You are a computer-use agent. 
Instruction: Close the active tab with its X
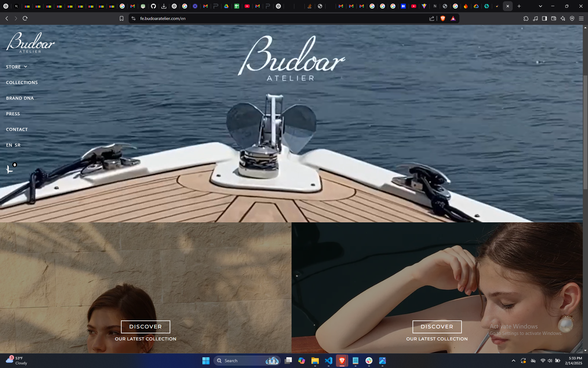pyautogui.click(x=508, y=6)
